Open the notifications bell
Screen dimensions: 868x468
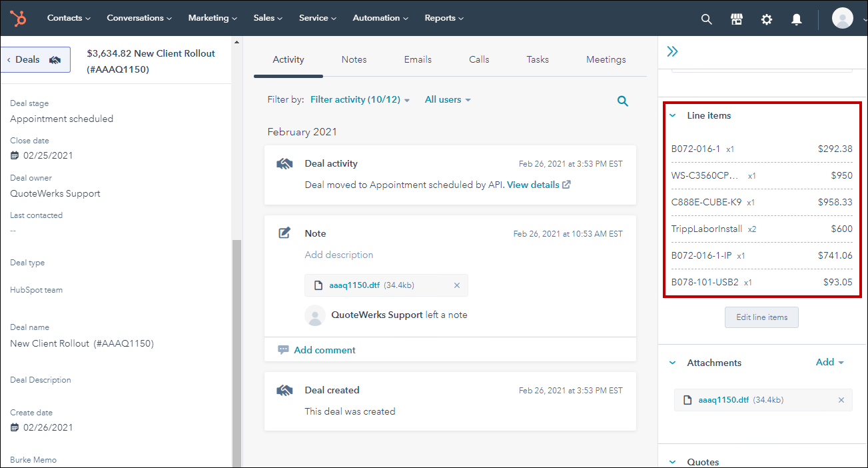(x=797, y=19)
